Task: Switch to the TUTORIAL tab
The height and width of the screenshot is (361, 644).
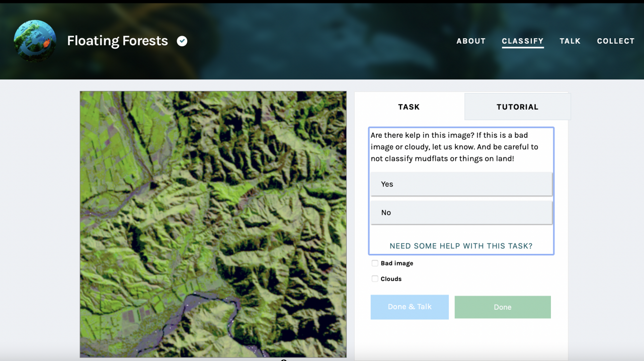Action: tap(517, 107)
